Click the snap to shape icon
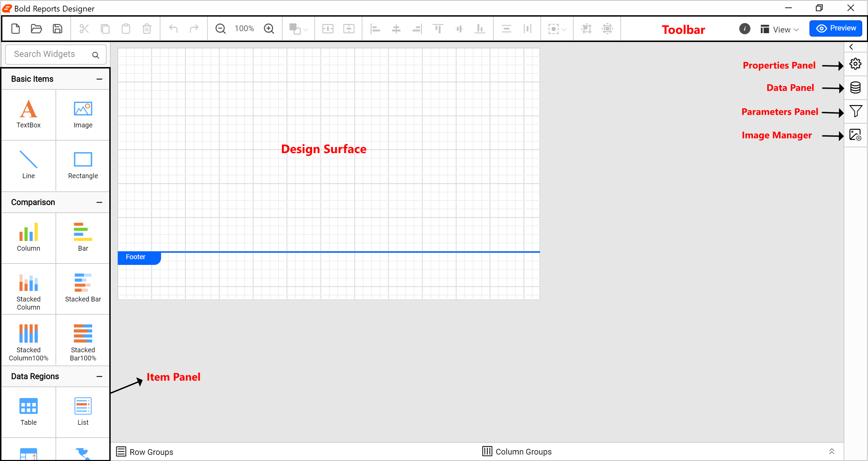 coord(608,29)
